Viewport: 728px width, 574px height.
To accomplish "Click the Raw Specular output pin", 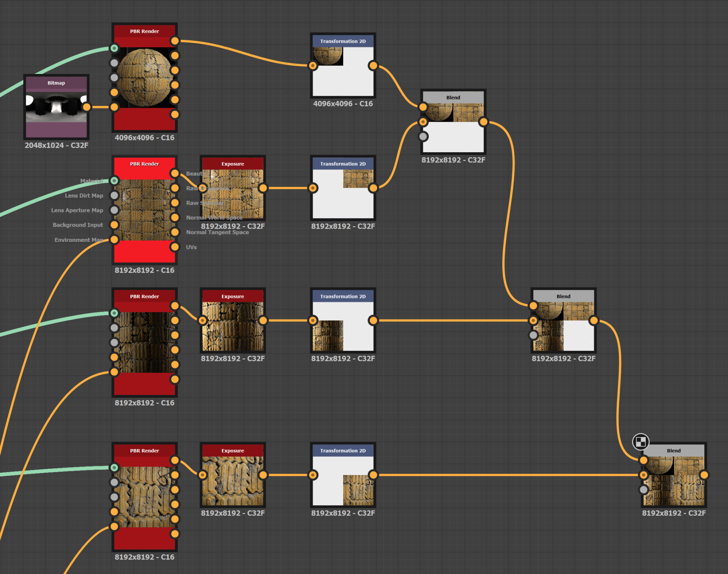I will 175,203.
